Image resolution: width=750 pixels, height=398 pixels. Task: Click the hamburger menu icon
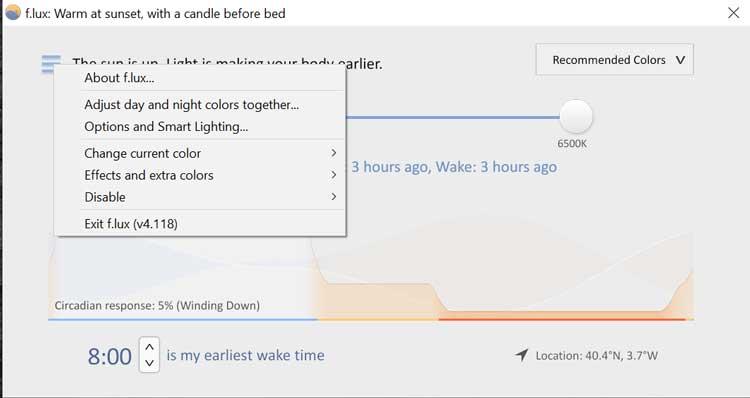(51, 64)
